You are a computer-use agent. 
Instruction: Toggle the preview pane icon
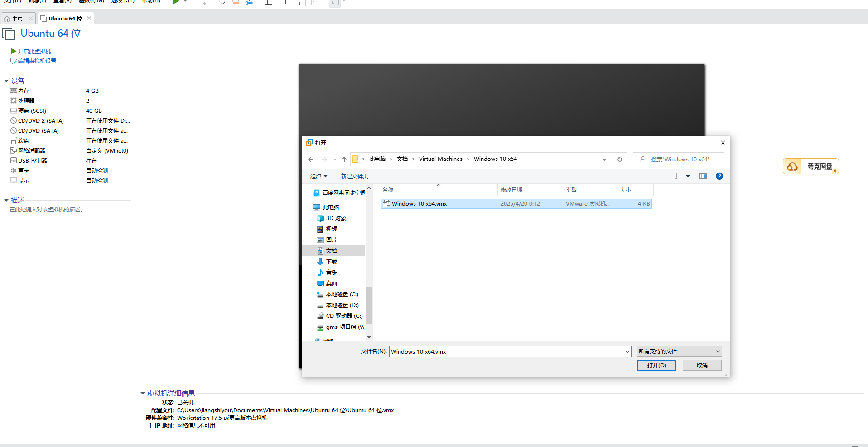click(703, 176)
